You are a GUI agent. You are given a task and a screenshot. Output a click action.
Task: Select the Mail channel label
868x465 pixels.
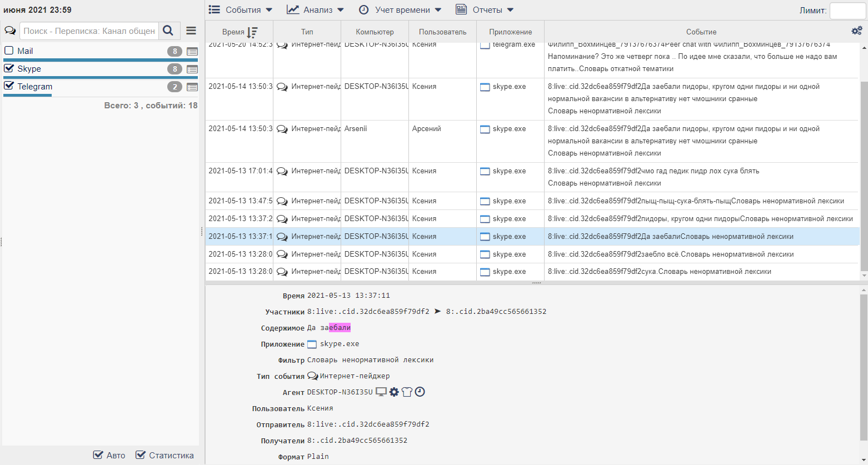tap(25, 51)
